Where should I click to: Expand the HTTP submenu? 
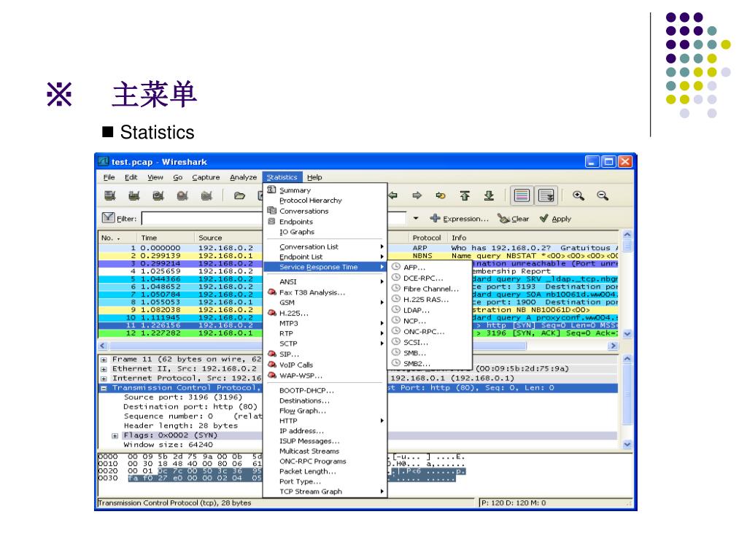[324, 421]
